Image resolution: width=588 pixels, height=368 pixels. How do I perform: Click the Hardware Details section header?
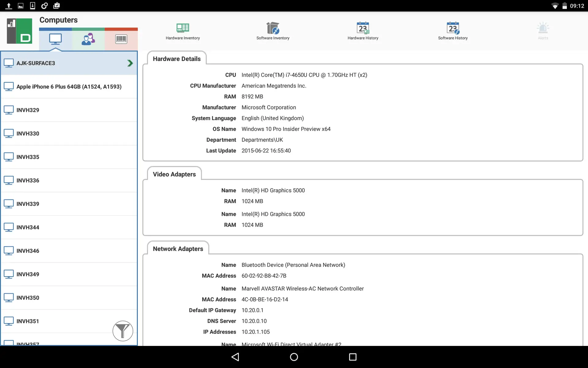177,59
